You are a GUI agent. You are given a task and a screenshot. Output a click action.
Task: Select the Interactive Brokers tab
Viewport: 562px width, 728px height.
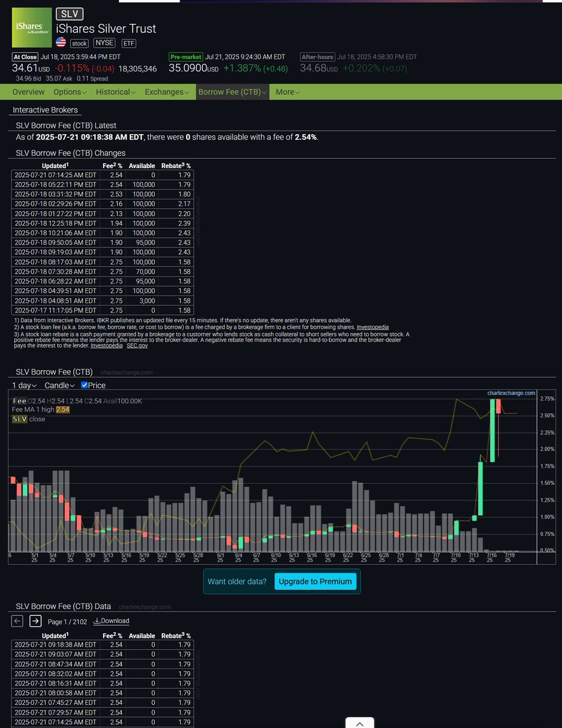[x=45, y=110]
